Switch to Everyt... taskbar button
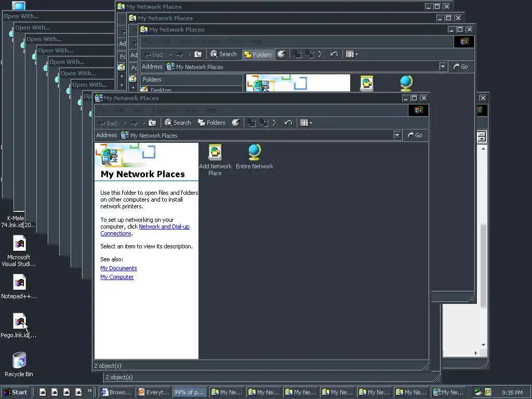532x399 pixels. pos(153,392)
